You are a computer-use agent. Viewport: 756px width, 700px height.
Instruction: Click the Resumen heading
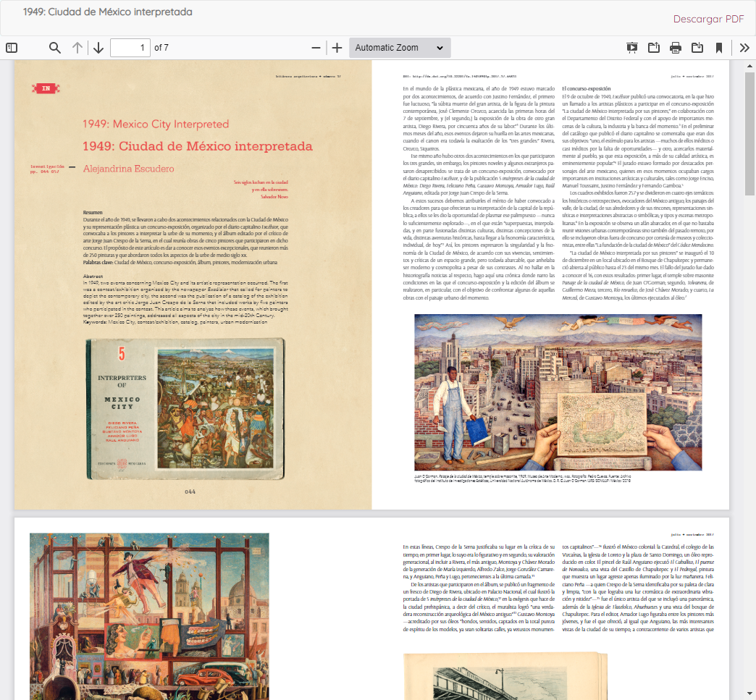93,212
